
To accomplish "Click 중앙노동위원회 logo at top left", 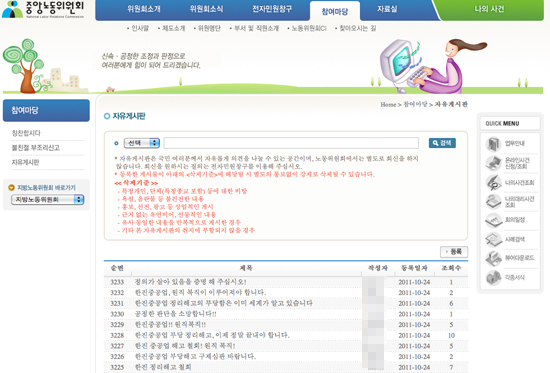I will pos(43,9).
